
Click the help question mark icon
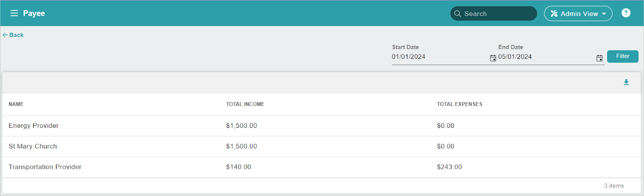tap(626, 13)
